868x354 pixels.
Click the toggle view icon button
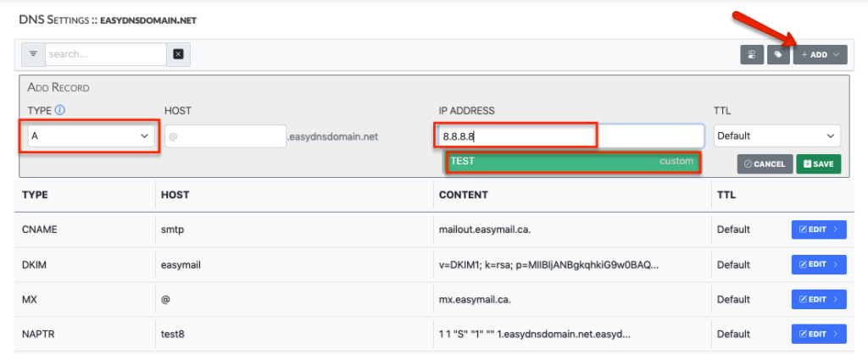click(x=752, y=55)
